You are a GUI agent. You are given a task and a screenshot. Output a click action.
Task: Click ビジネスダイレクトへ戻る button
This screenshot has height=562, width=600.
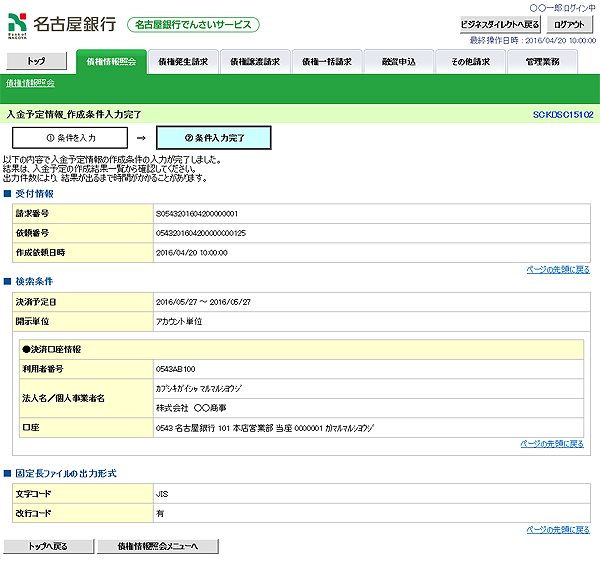500,25
